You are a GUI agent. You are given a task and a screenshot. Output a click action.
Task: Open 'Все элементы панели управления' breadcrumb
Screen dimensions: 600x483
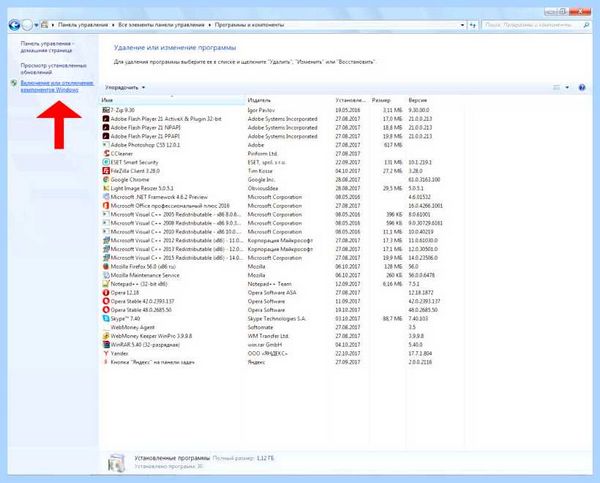point(161,25)
